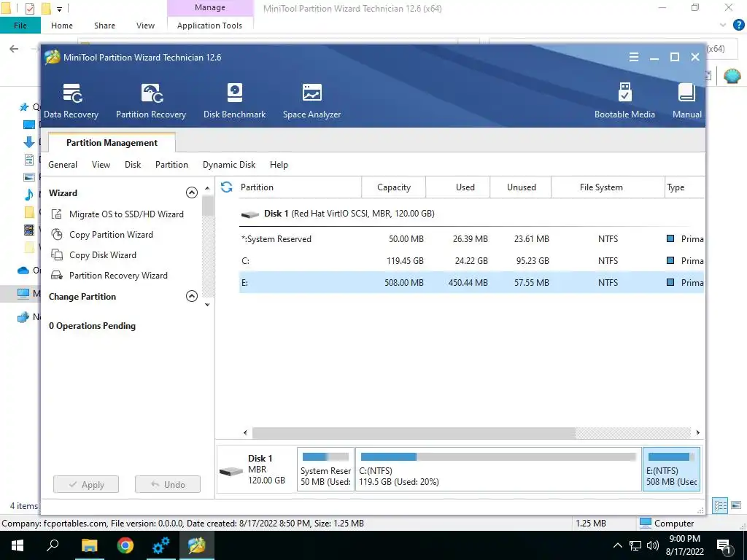Select the C:(NTFS) block in disk map

pos(498,470)
